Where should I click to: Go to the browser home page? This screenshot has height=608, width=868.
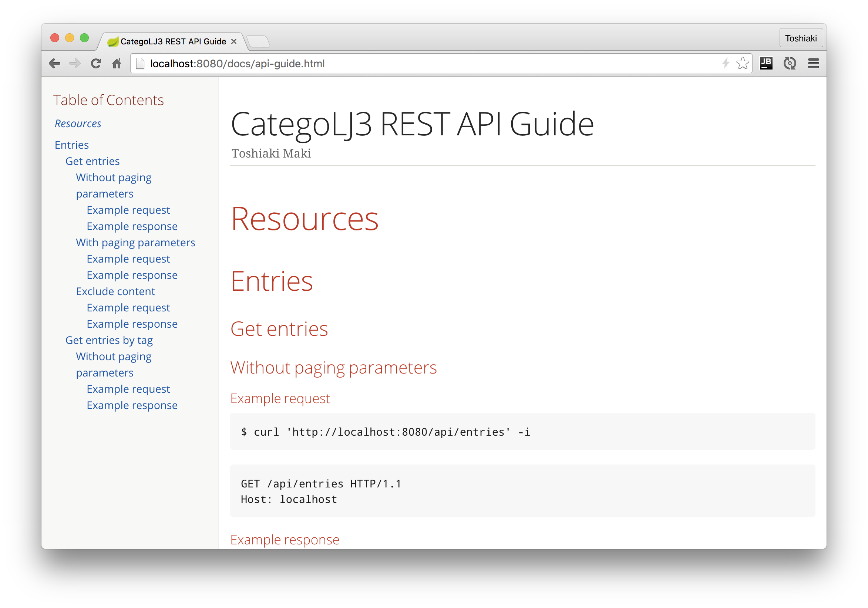117,64
